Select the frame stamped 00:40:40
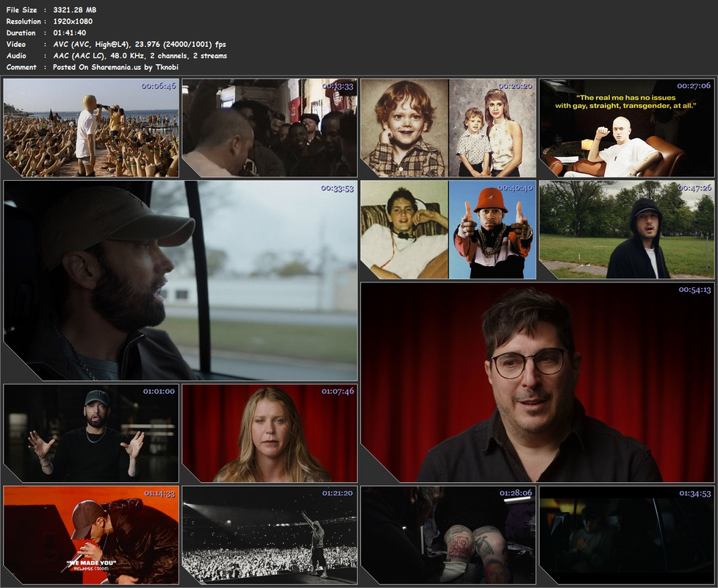 click(x=448, y=229)
